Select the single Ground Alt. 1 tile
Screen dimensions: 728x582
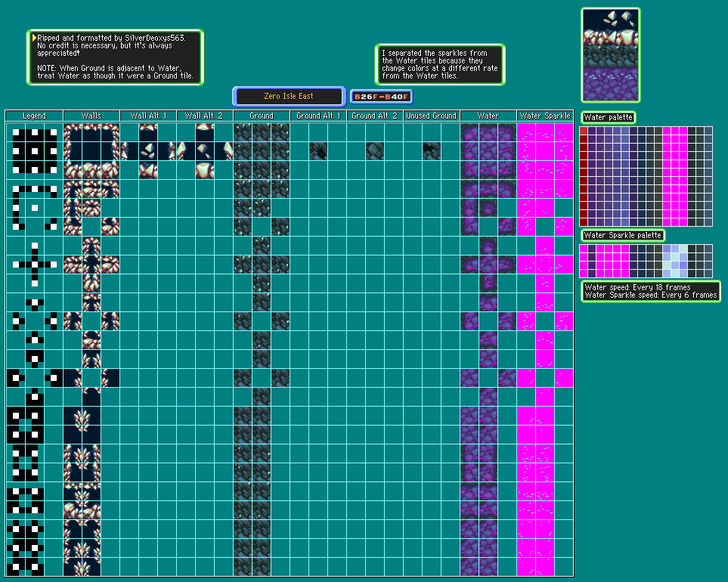click(318, 151)
